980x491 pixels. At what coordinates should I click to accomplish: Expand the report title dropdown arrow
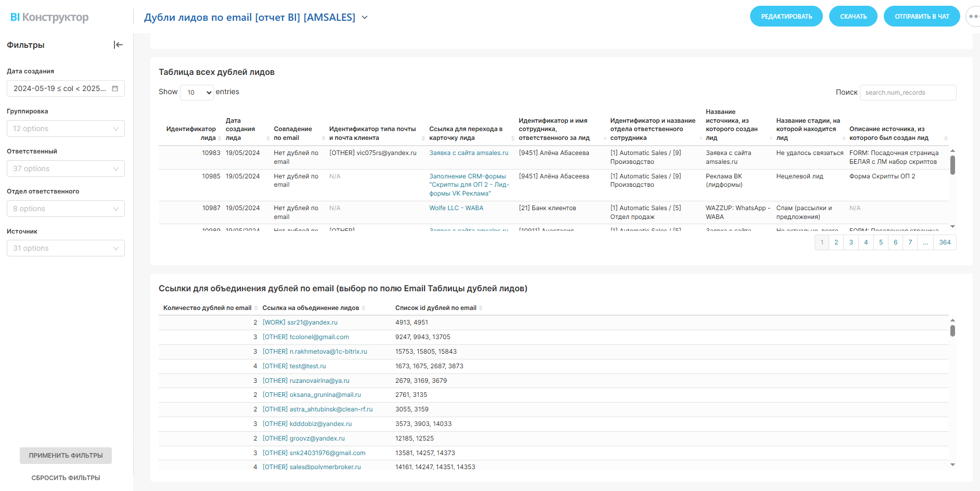[x=365, y=18]
